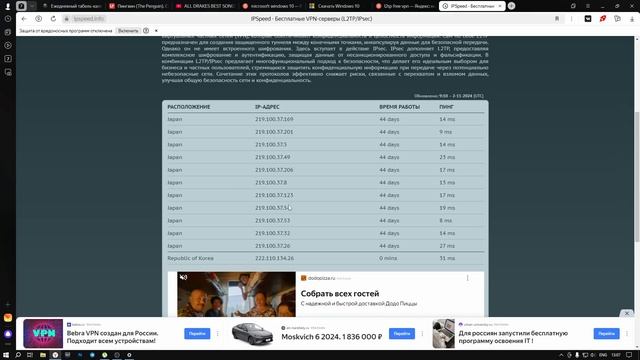Switch to the free vpn Яндекс search tab
Viewport: 640px width, 360px height.
click(404, 6)
